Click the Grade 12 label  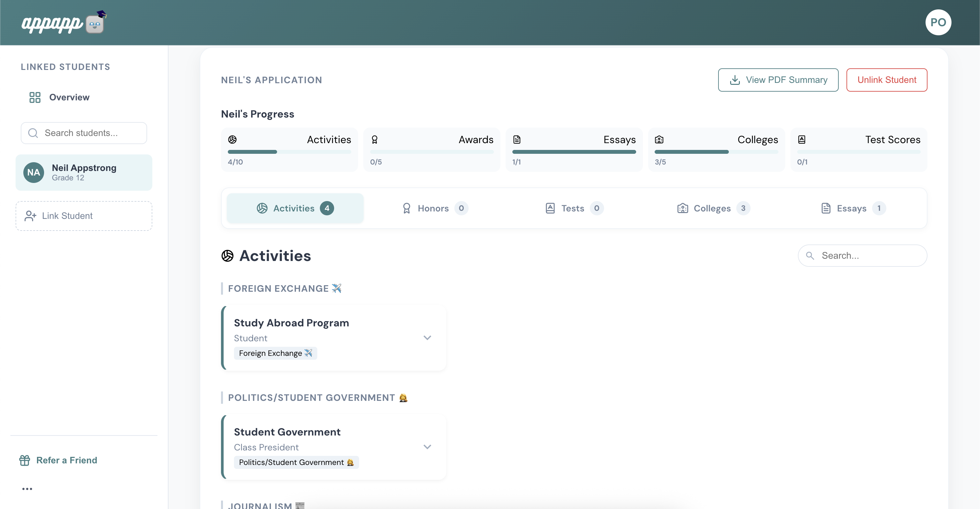[x=68, y=178]
